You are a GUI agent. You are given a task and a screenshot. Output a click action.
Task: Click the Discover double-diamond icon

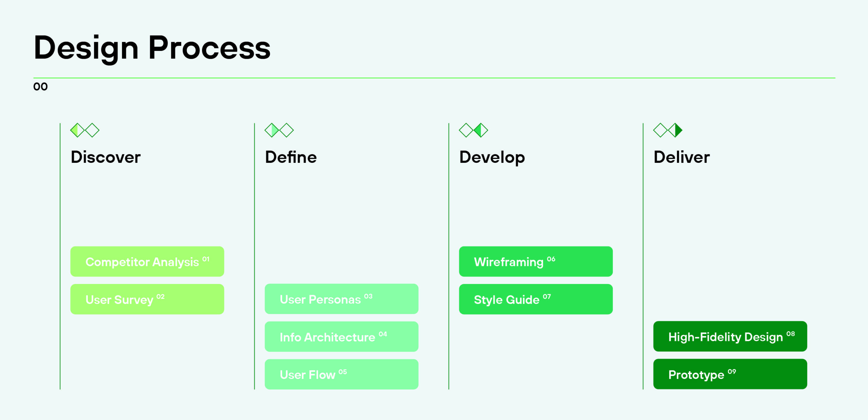85,130
